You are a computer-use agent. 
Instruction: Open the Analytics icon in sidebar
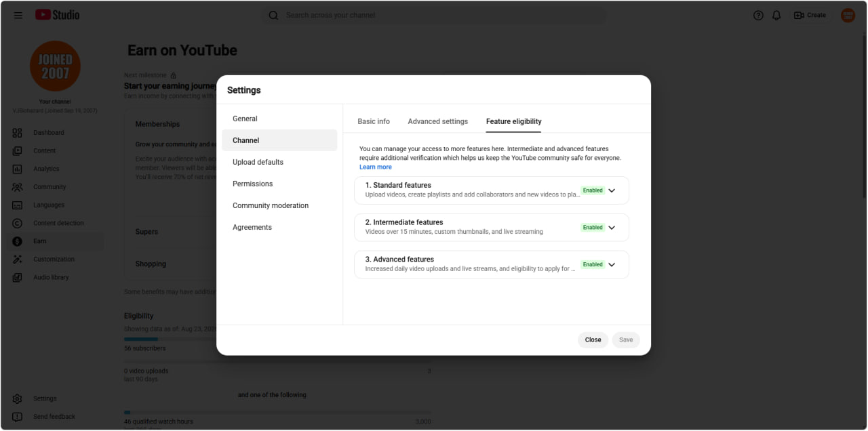pos(18,169)
